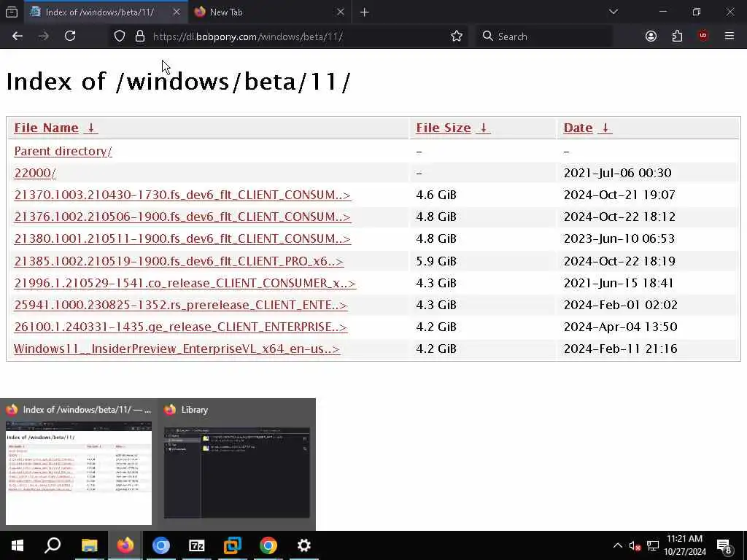Screen dimensions: 747x560
Task: Open the taskbar clock and date
Action: [x=685, y=545]
